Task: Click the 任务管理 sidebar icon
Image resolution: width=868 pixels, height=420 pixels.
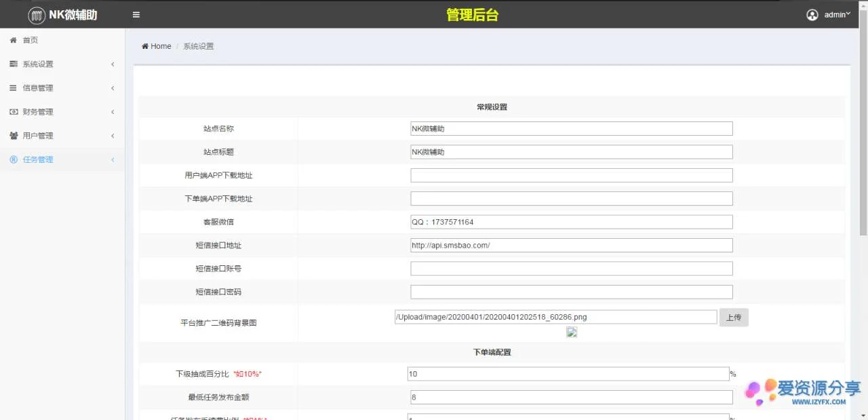Action: coord(13,159)
